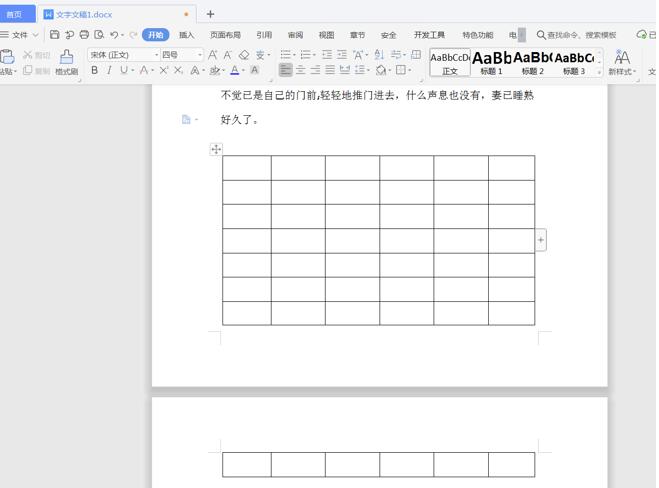Open the 开发工具 ribbon tab
Image resolution: width=659 pixels, height=488 pixels.
[x=429, y=35]
